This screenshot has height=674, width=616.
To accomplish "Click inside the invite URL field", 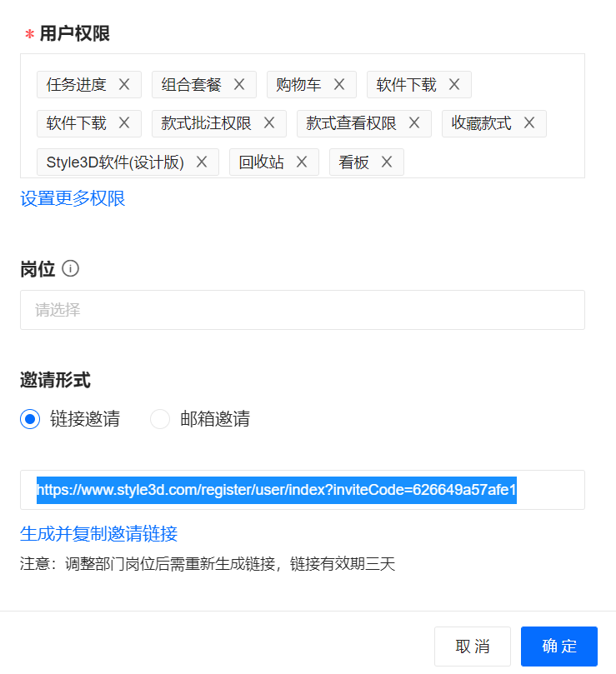I will click(550, 490).
